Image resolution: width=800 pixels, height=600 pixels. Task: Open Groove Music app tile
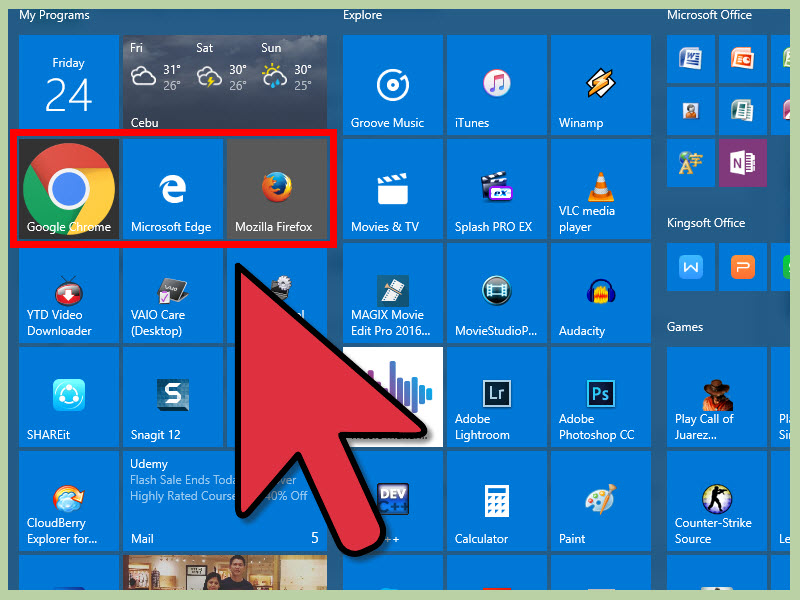[x=393, y=85]
